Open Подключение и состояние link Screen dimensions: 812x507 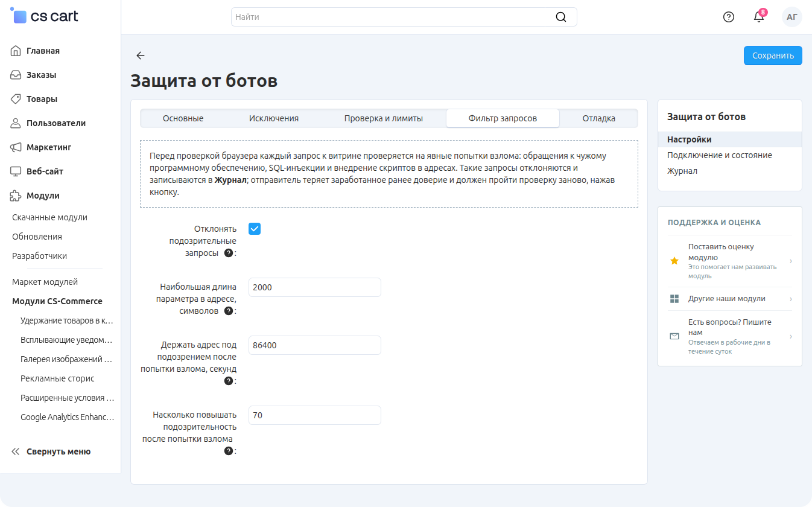coord(719,155)
